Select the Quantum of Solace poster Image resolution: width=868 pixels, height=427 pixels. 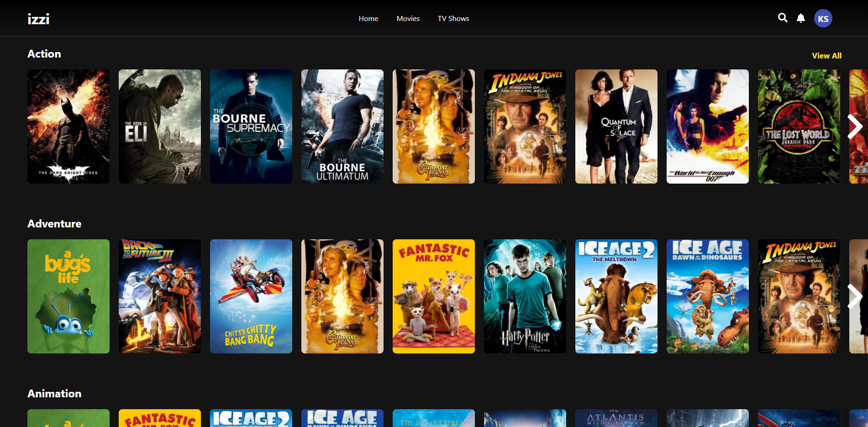[x=616, y=127]
